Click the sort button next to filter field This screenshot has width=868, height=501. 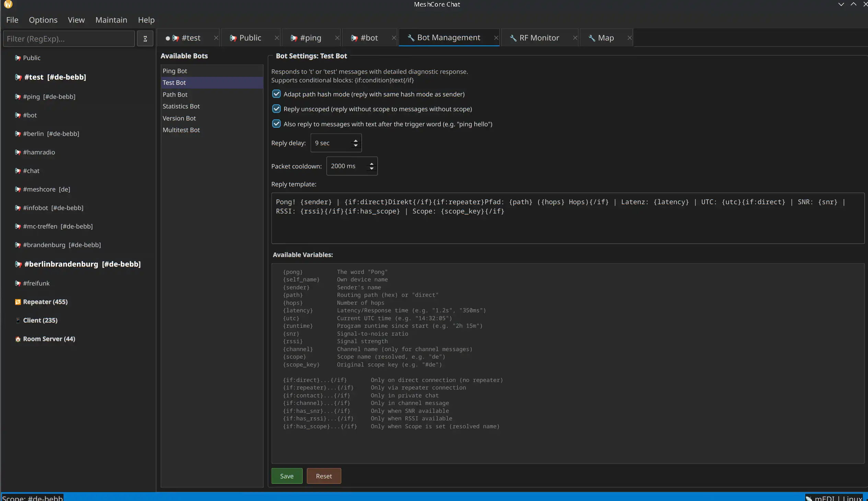tap(145, 38)
